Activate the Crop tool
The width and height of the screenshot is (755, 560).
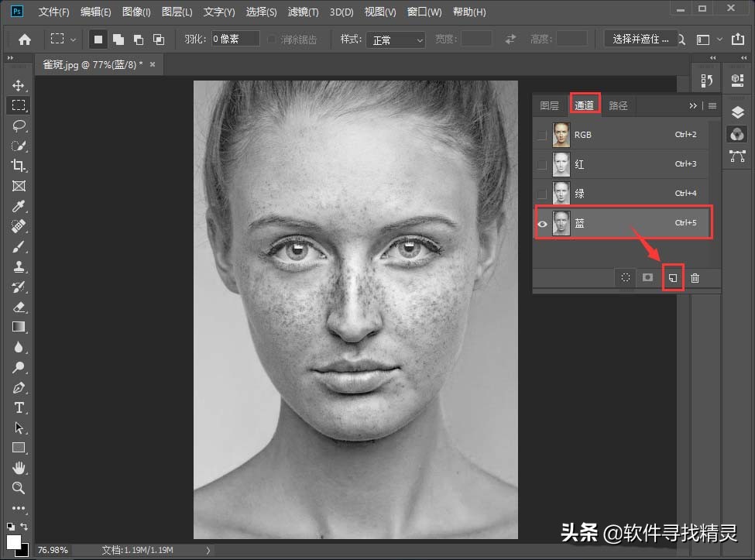point(19,166)
